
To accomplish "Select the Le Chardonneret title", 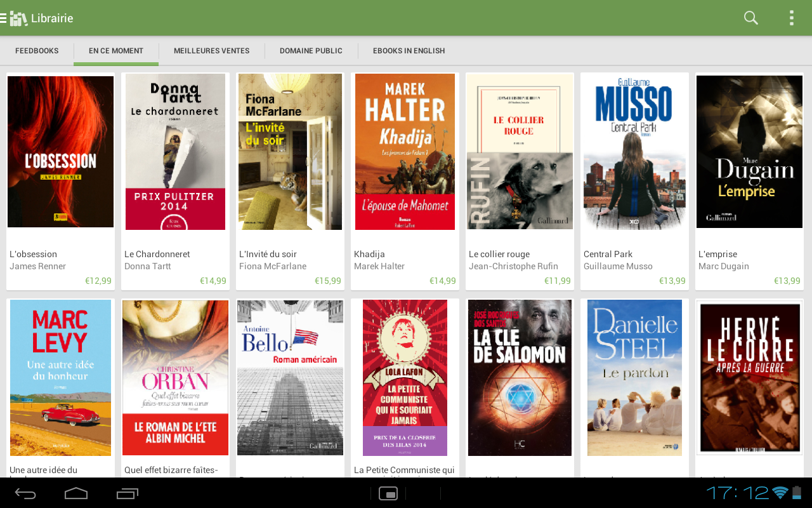I will [157, 253].
